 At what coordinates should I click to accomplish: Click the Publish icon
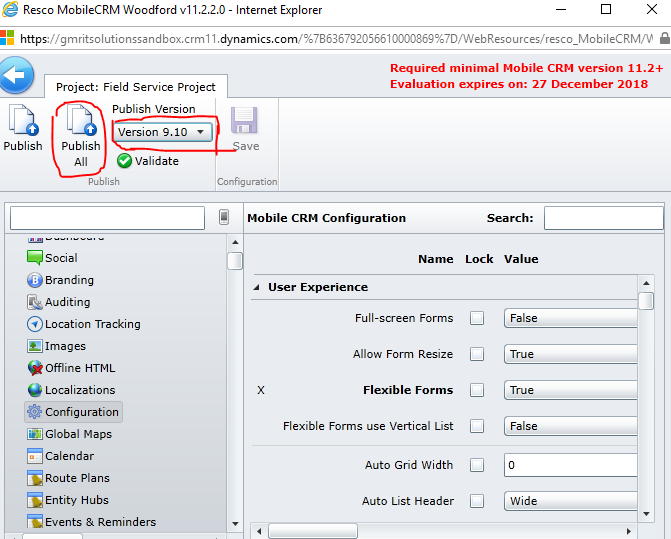[24, 120]
